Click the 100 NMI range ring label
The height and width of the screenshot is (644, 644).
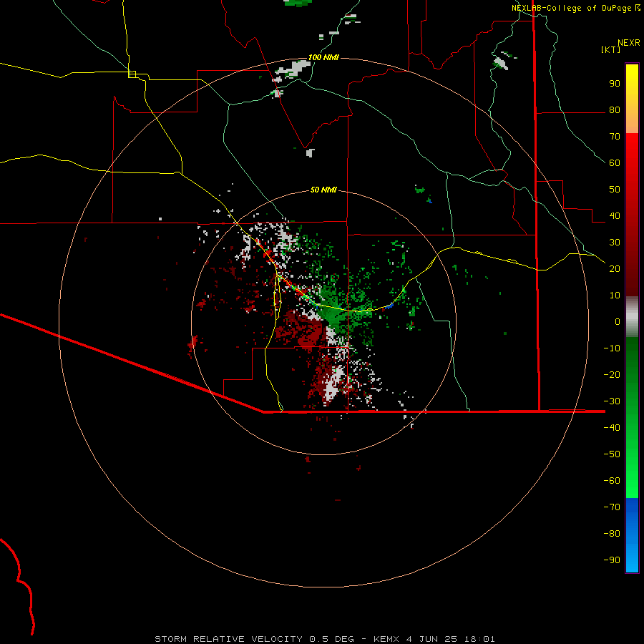(323, 57)
